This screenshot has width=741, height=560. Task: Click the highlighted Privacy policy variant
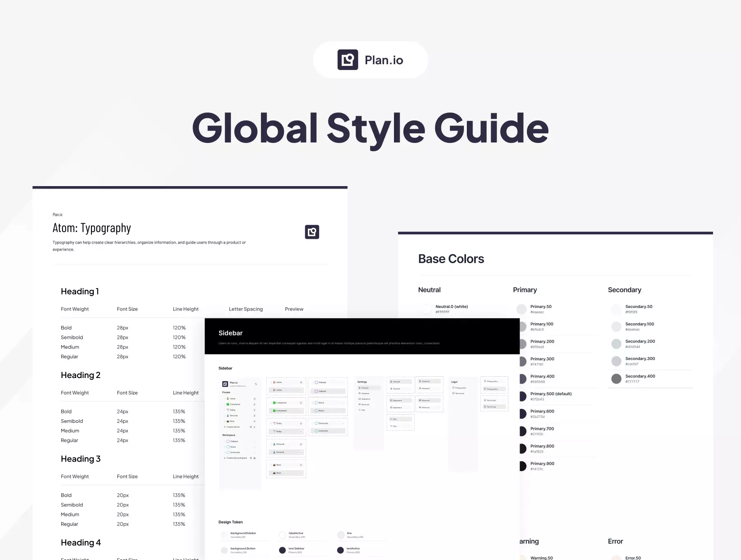coord(494,389)
